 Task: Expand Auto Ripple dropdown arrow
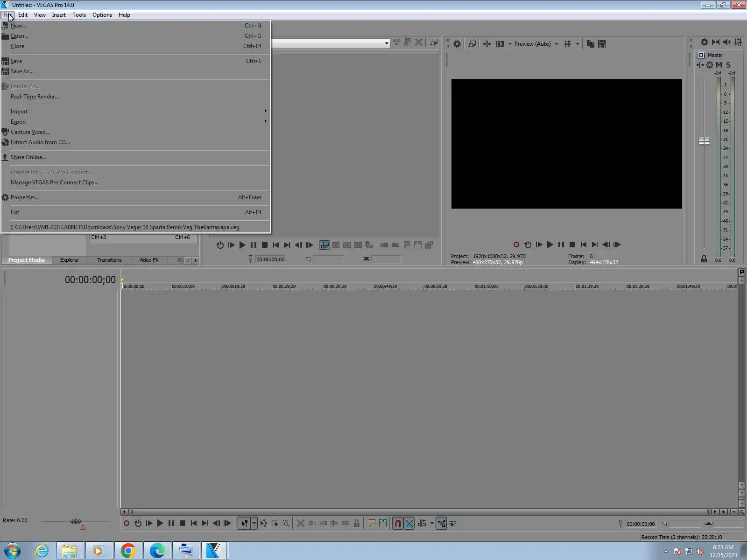pos(432,524)
